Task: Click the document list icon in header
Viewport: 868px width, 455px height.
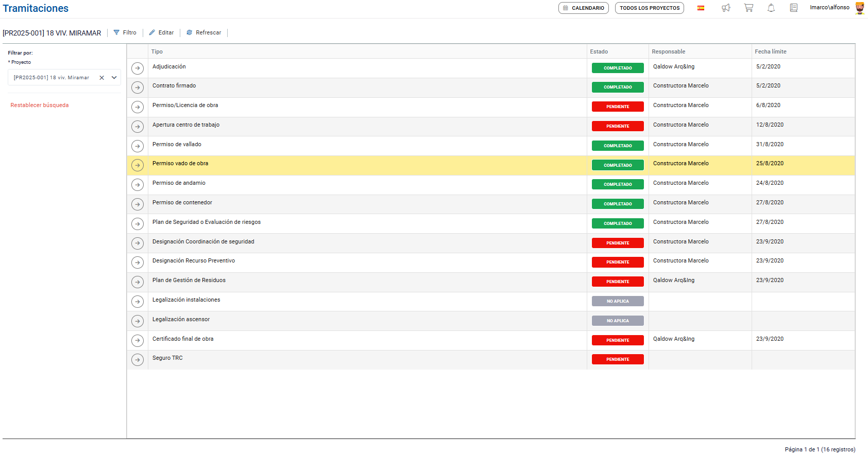Action: [794, 8]
